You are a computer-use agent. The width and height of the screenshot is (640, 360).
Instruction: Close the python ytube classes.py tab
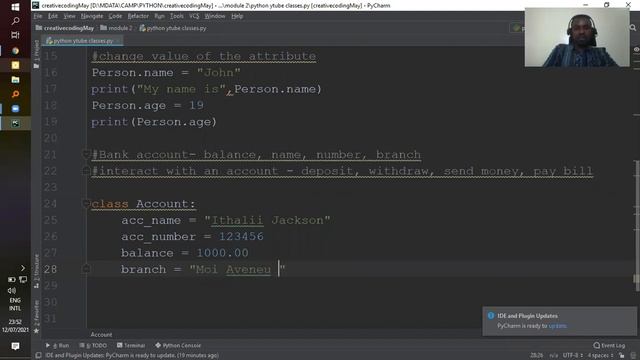118,41
